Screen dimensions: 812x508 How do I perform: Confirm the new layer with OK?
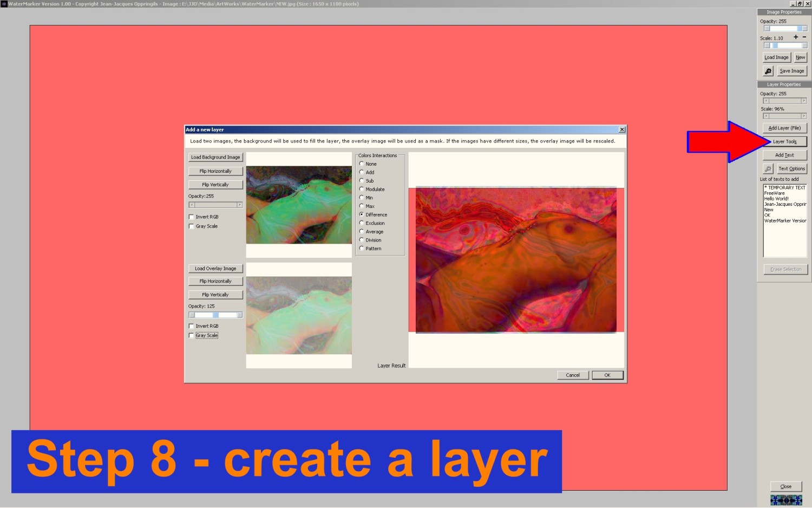pyautogui.click(x=607, y=375)
